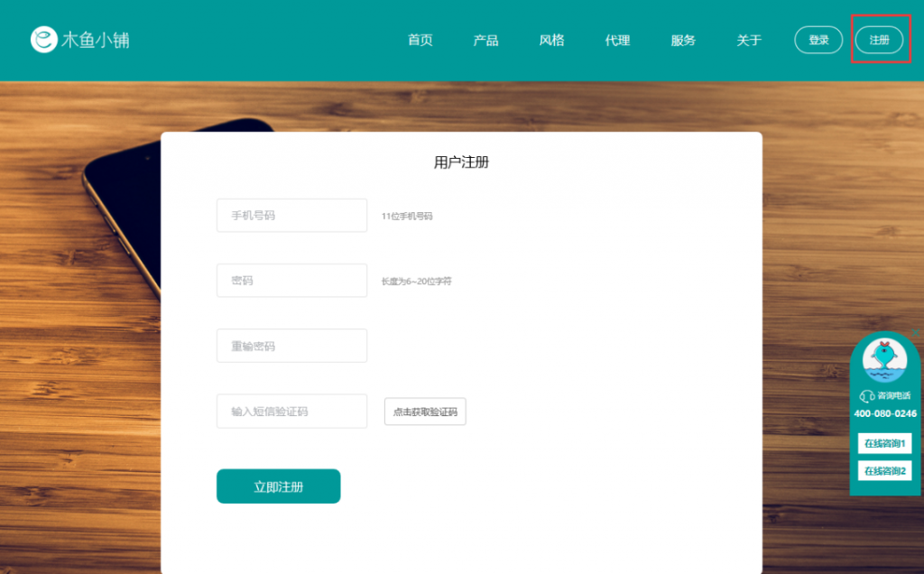Click the highlighted 注册 button
Screen dimensions: 924x574
tap(880, 40)
